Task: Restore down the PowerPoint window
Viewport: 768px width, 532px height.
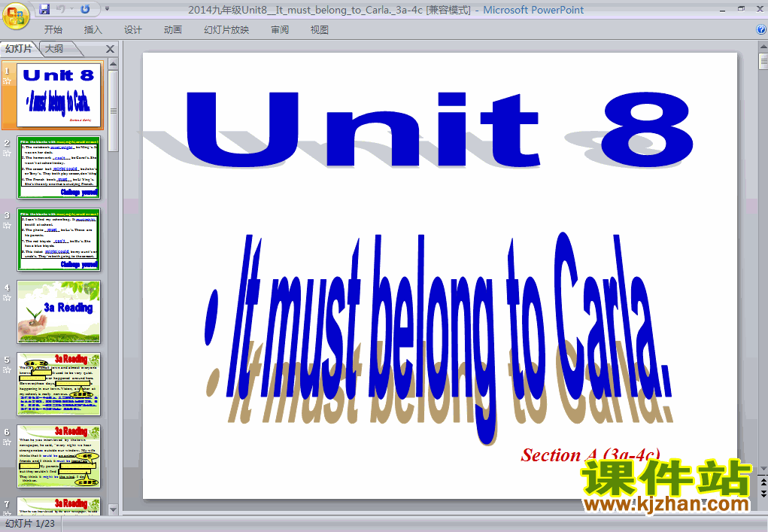Action: pyautogui.click(x=741, y=9)
